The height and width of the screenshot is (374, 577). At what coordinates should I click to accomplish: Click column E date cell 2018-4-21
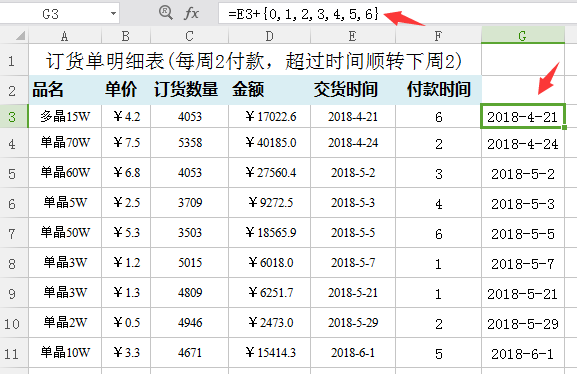coord(353,117)
